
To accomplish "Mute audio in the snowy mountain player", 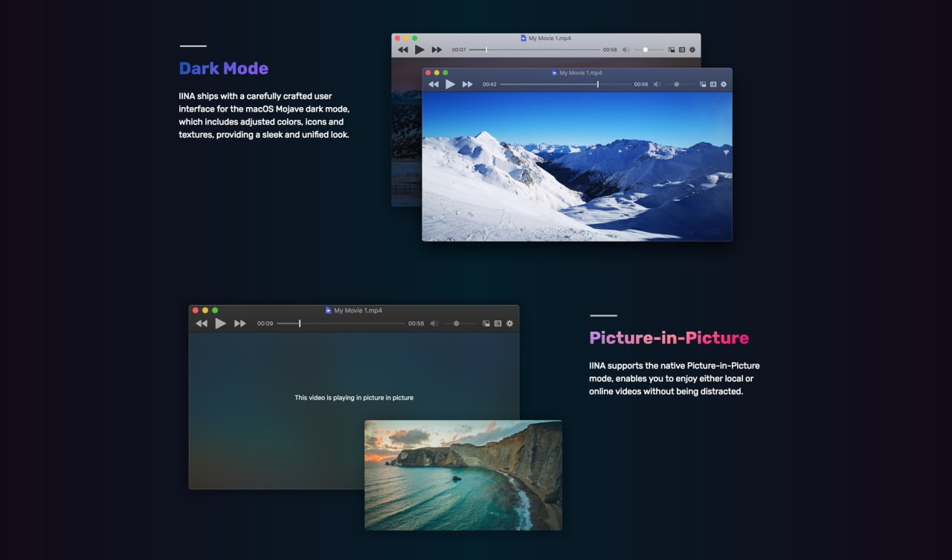I will click(x=657, y=85).
